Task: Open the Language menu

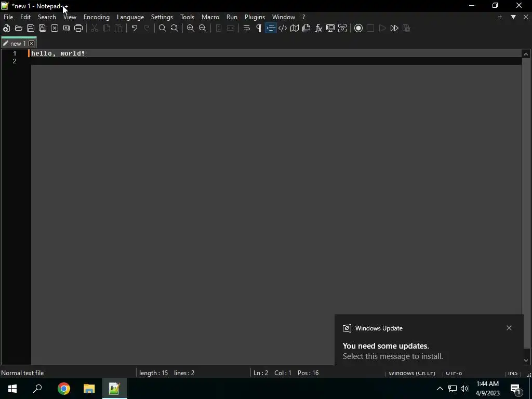Action: (x=130, y=17)
